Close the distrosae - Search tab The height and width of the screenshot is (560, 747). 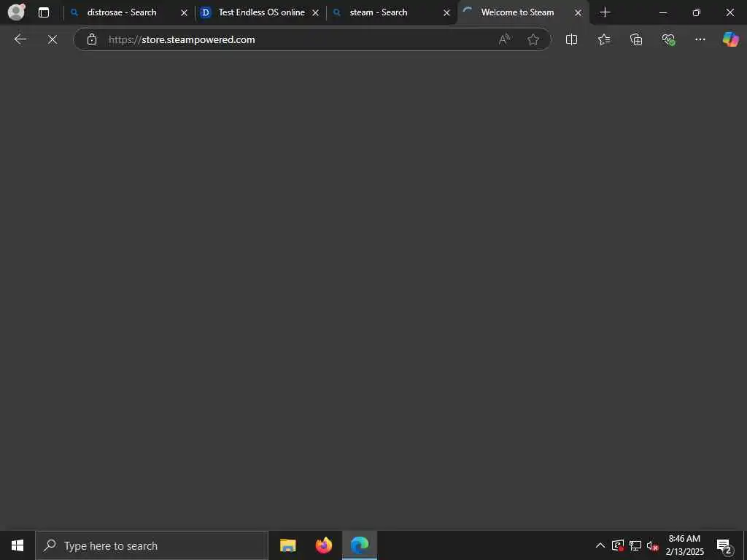[x=184, y=13]
